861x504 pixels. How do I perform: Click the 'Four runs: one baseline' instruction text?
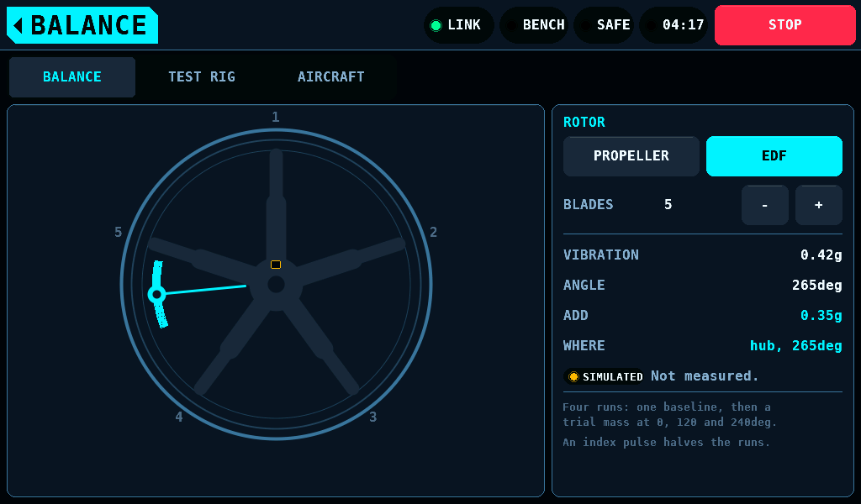[x=670, y=415]
